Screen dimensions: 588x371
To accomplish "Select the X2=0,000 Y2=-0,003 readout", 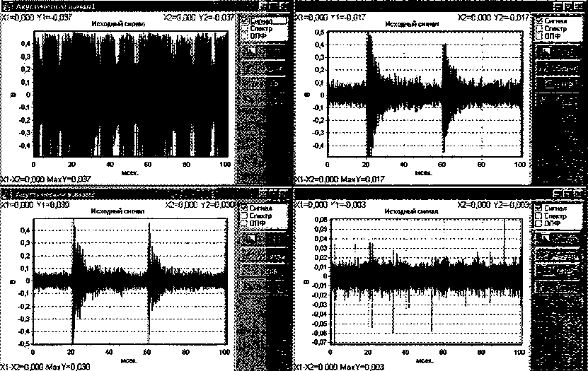I will [x=493, y=205].
